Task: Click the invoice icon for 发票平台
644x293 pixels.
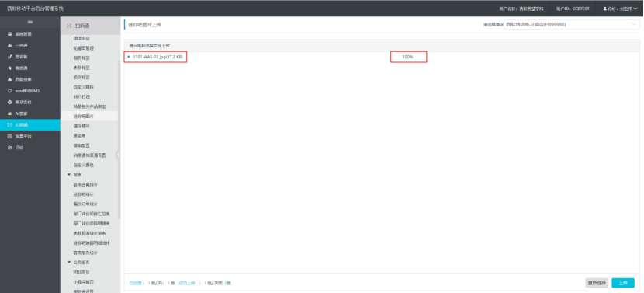Action: point(9,136)
